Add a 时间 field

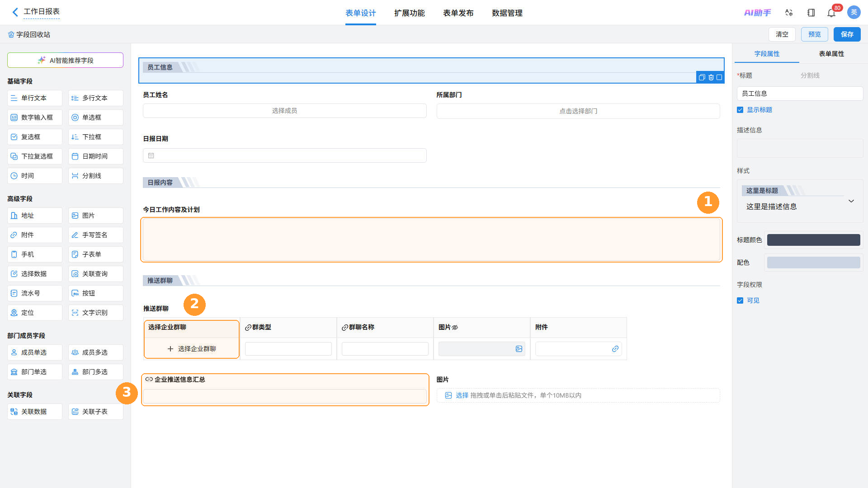(x=35, y=176)
